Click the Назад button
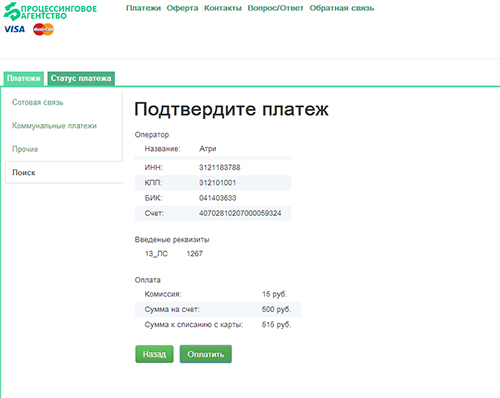This screenshot has width=500, height=398. (x=154, y=354)
